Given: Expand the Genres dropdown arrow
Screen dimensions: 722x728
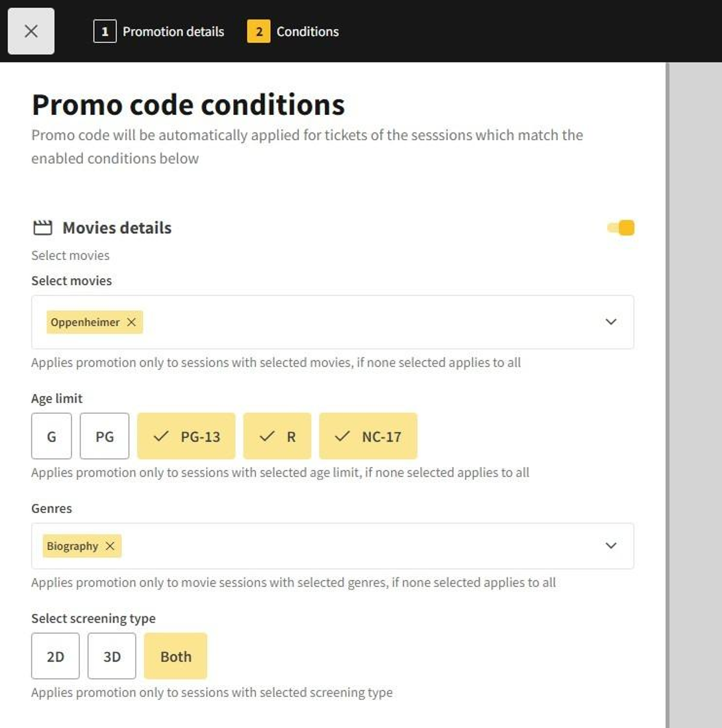Looking at the screenshot, I should 611,546.
